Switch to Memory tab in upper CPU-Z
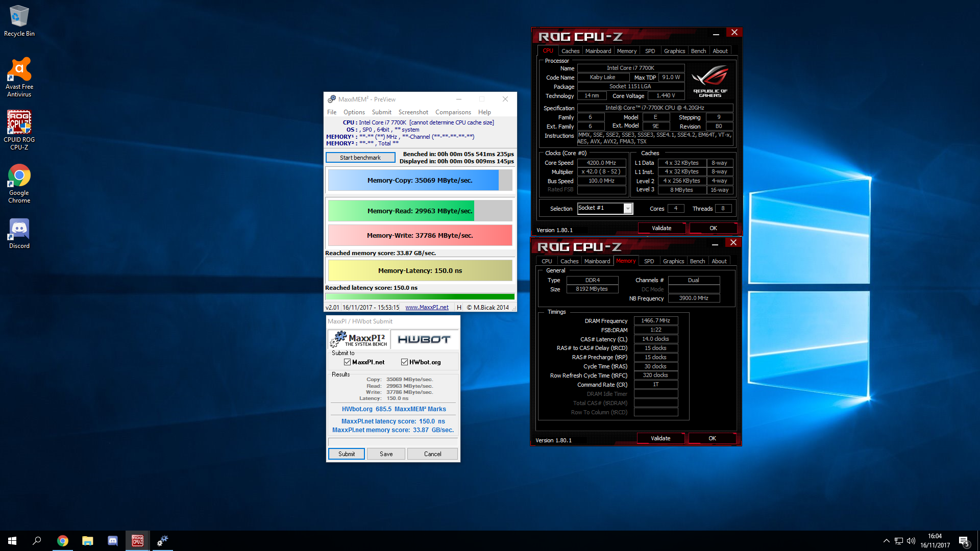This screenshot has width=980, height=551. point(627,51)
